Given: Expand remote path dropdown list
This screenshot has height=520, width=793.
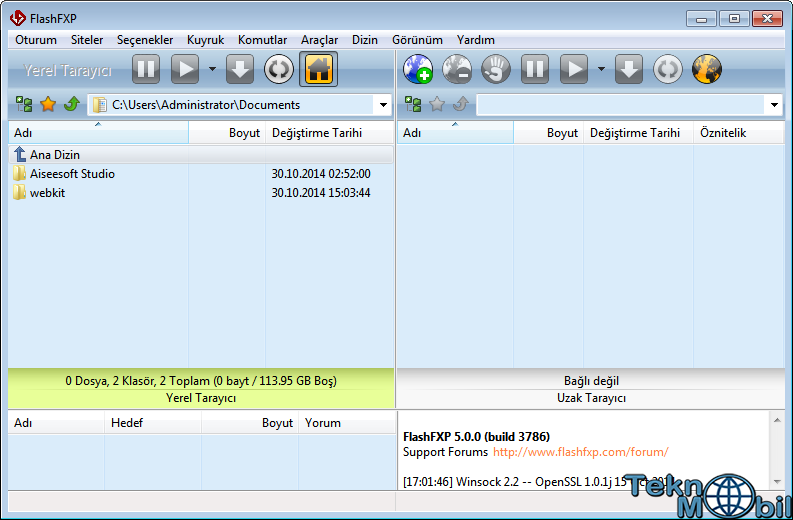Looking at the screenshot, I should pos(774,105).
